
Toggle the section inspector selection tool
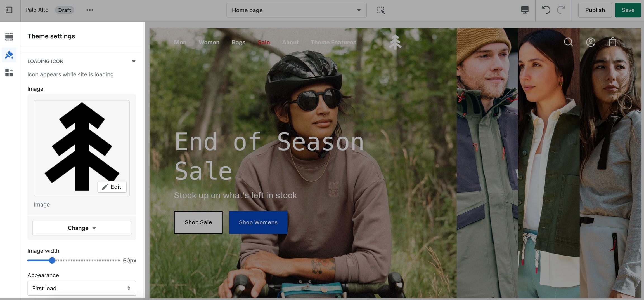coord(380,10)
